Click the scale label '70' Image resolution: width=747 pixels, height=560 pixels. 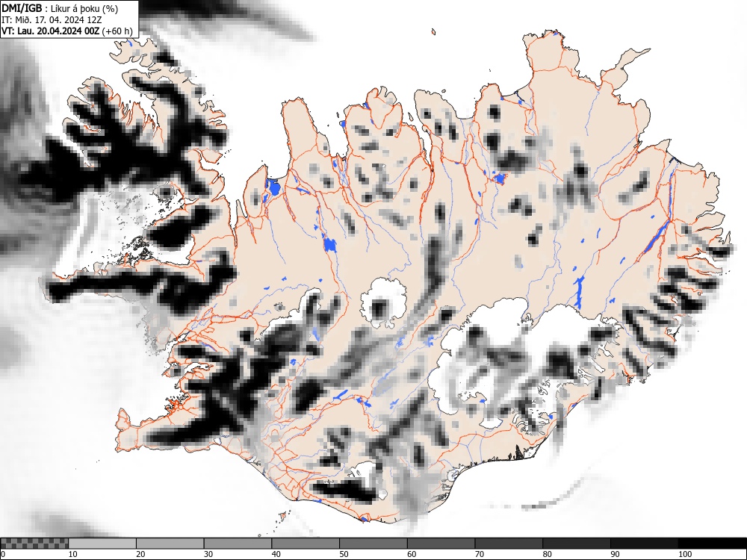coord(479,554)
